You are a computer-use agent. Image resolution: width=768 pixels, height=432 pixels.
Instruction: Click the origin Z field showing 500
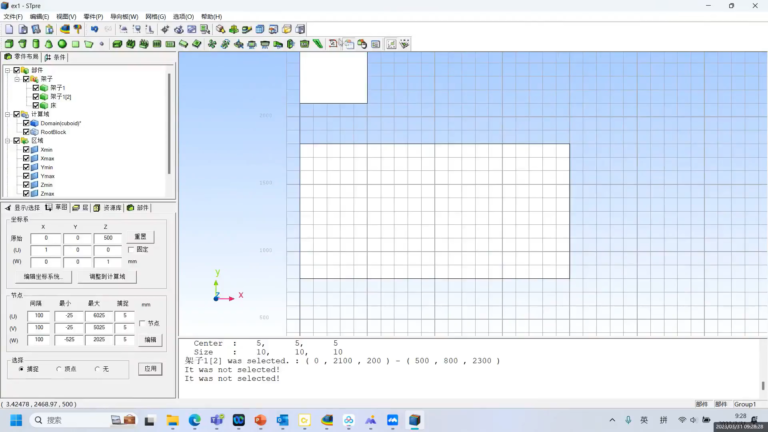pos(108,238)
